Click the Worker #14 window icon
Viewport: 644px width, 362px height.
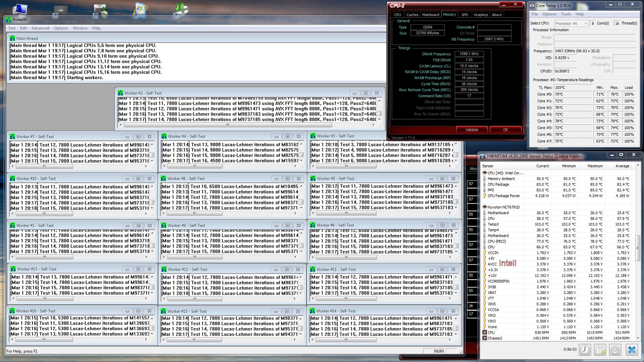(312, 311)
